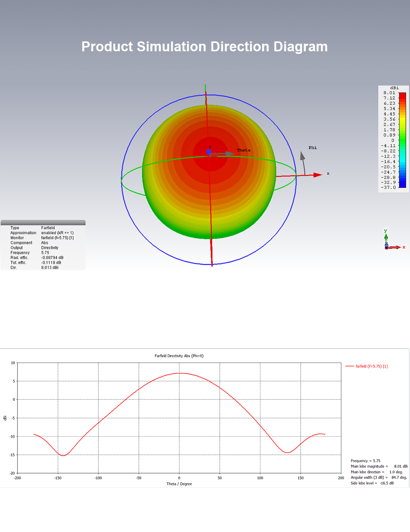
Task: Click the green y-axis tip atop the sphere
Action: pyautogui.click(x=205, y=89)
